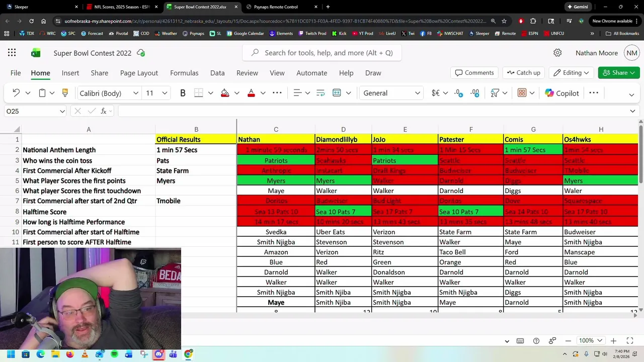Image resolution: width=644 pixels, height=362 pixels.
Task: Click the full screen view icon
Action: (x=629, y=341)
